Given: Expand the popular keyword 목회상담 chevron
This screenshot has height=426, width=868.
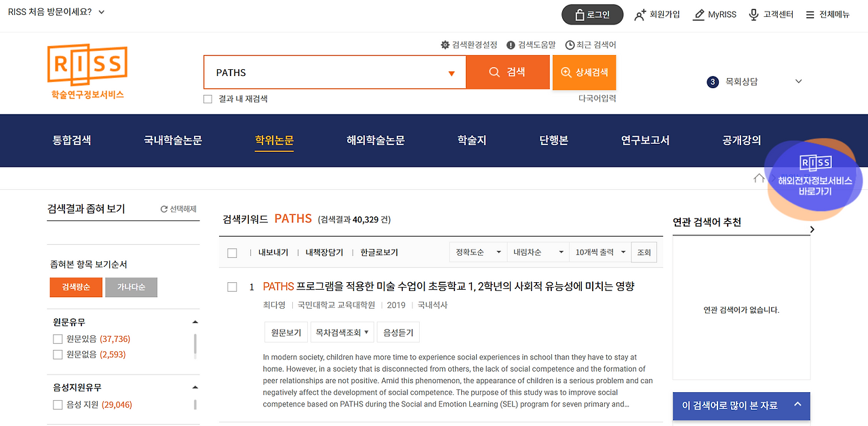Looking at the screenshot, I should pyautogui.click(x=798, y=81).
